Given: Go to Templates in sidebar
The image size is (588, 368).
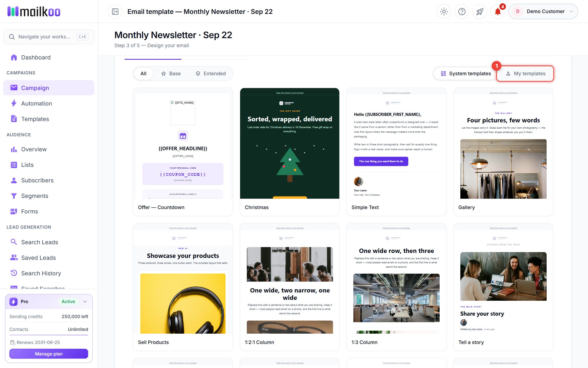Looking at the screenshot, I should 49,119.
